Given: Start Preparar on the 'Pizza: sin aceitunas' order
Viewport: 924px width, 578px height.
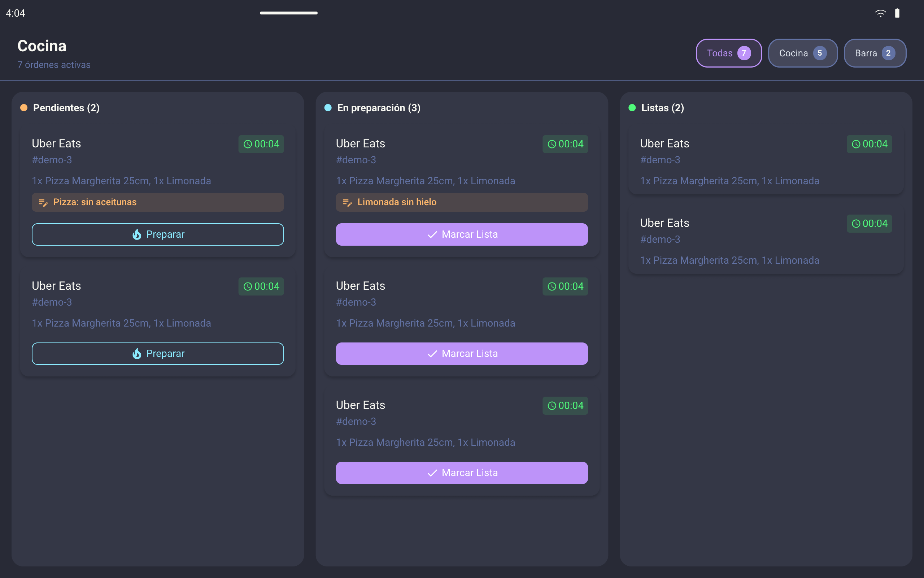Looking at the screenshot, I should point(158,234).
